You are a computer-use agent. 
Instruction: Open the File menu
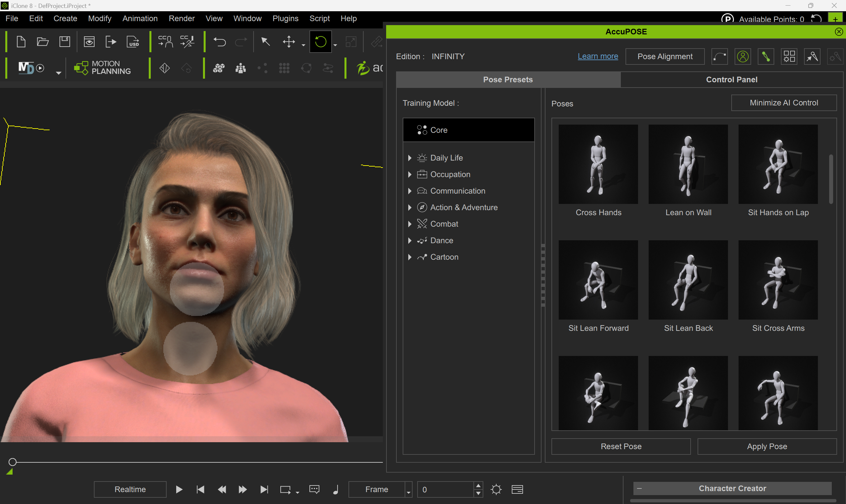click(x=12, y=18)
